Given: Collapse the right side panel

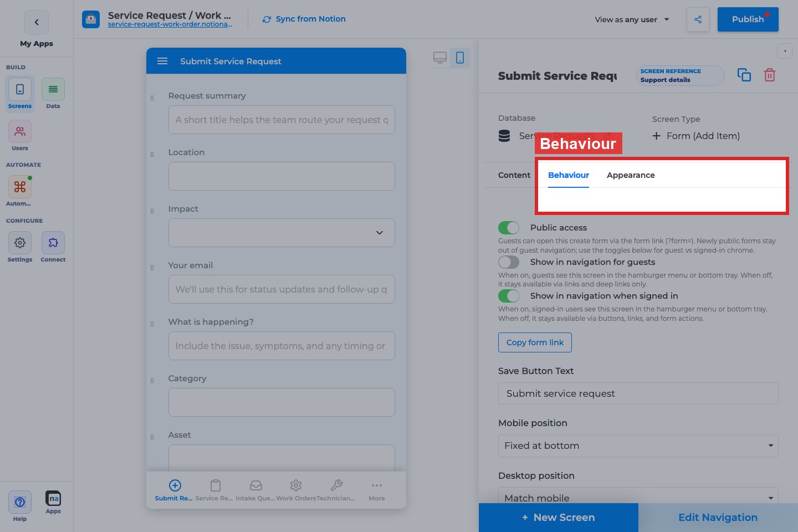Looking at the screenshot, I should click(x=785, y=51).
